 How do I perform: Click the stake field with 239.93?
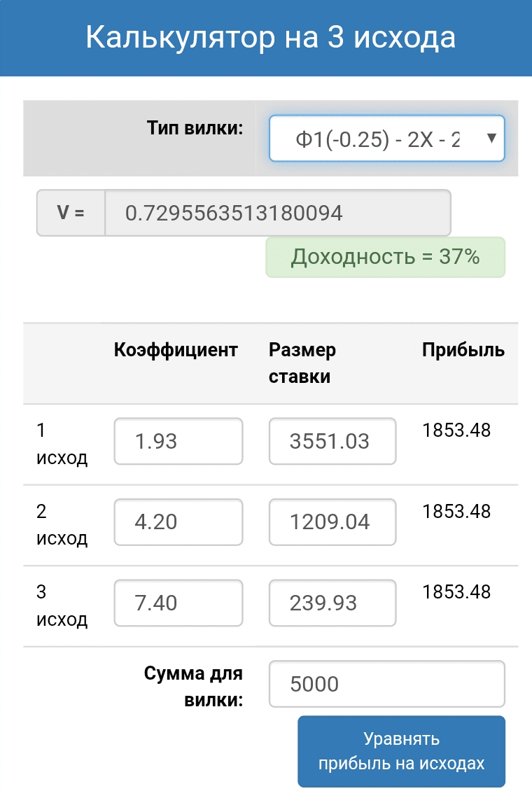(332, 603)
